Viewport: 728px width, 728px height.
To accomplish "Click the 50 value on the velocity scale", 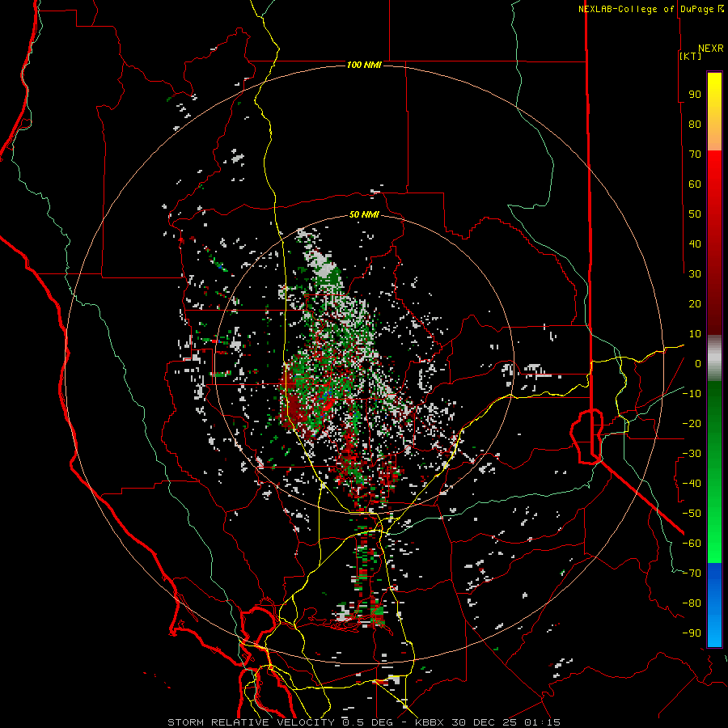I will (695, 214).
